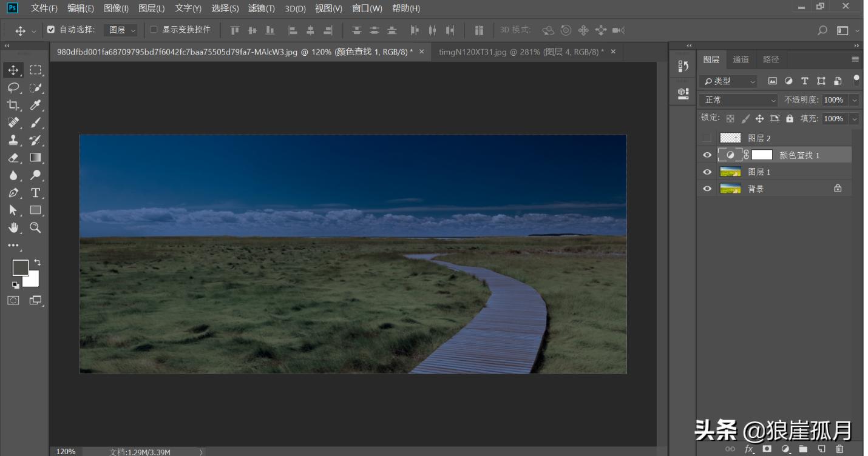Open the Layers panel menu button
This screenshot has width=868, height=456.
coord(855,59)
